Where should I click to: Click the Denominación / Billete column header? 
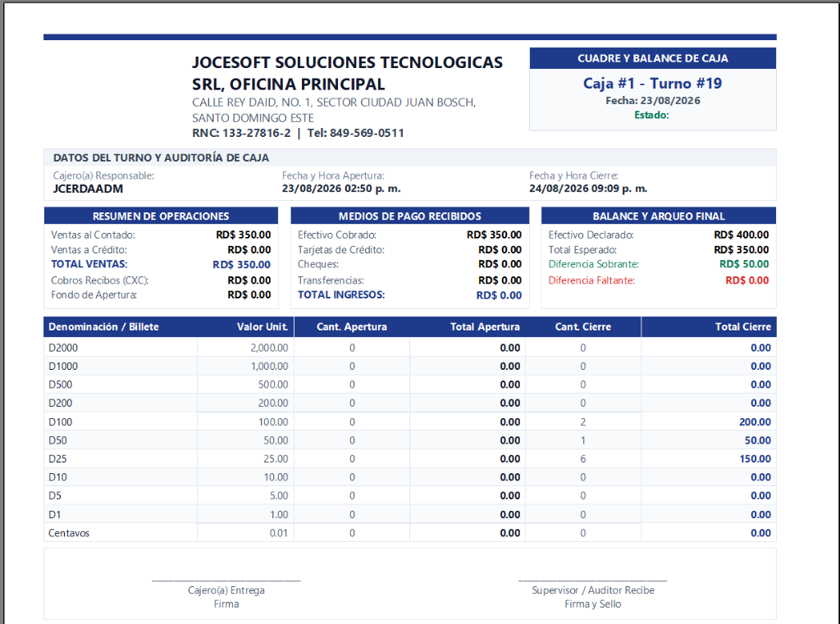point(103,326)
